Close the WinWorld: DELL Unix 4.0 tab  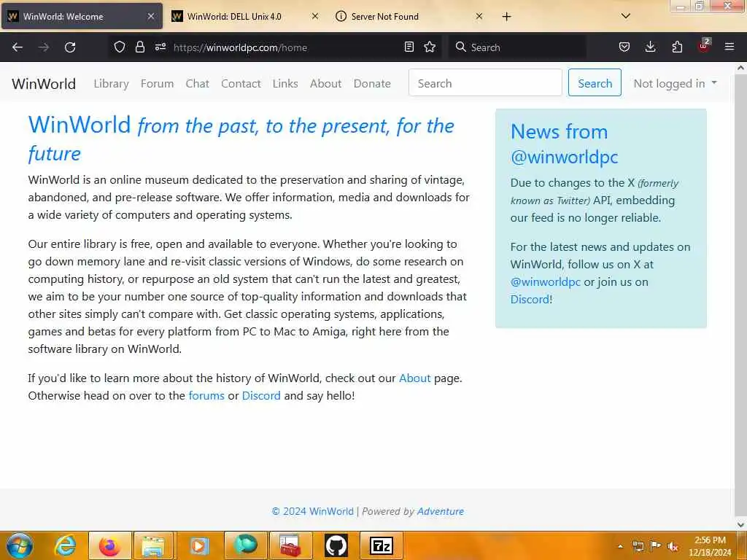(x=315, y=16)
